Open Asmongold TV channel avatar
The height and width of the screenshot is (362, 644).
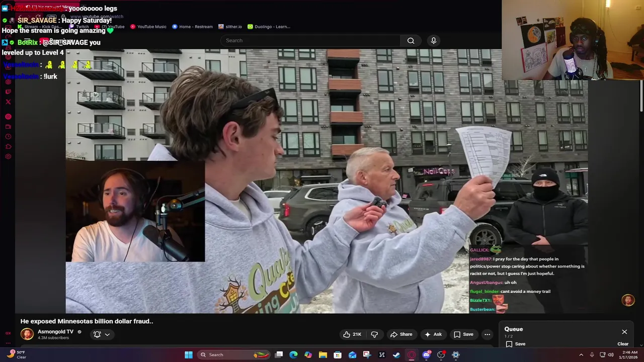pyautogui.click(x=27, y=334)
